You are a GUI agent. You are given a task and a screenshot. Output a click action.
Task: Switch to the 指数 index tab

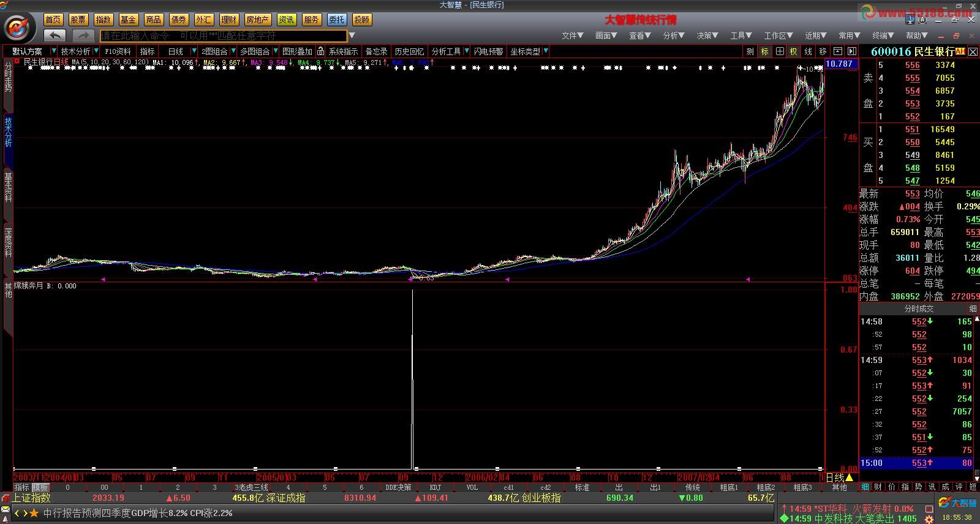point(104,20)
